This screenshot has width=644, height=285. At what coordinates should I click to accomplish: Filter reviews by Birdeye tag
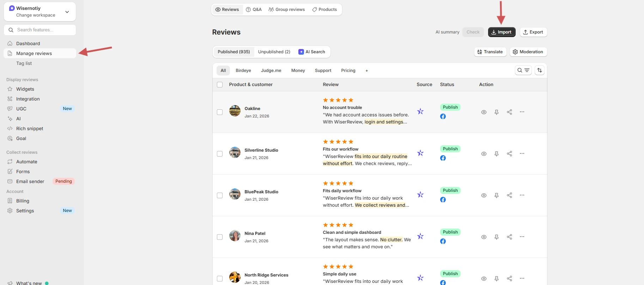click(x=243, y=71)
